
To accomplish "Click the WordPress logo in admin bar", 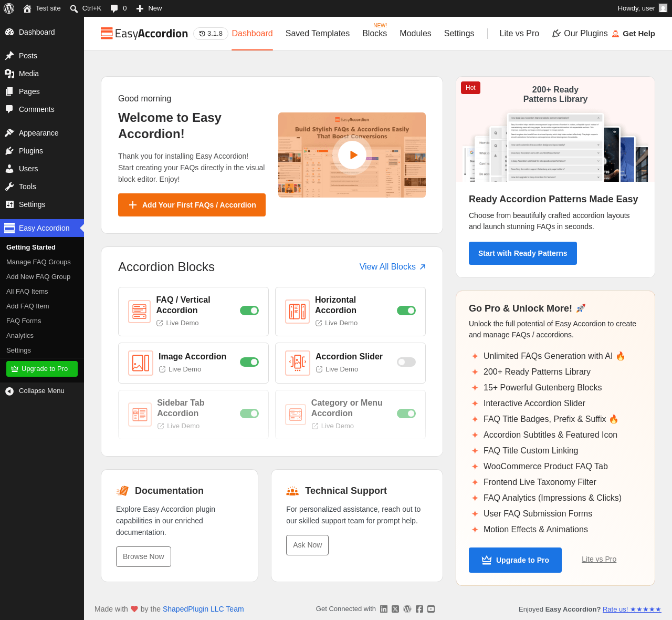I will [10, 8].
